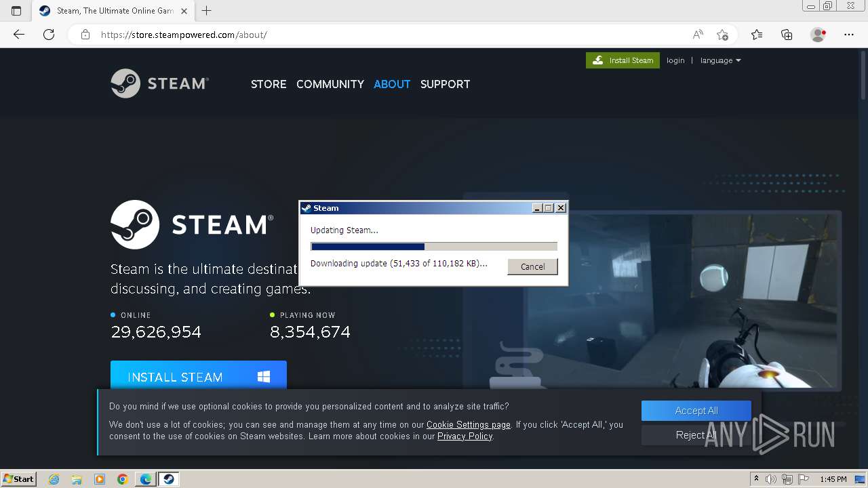This screenshot has height=488, width=868.
Task: Click the green Install Steam button
Action: tap(623, 60)
